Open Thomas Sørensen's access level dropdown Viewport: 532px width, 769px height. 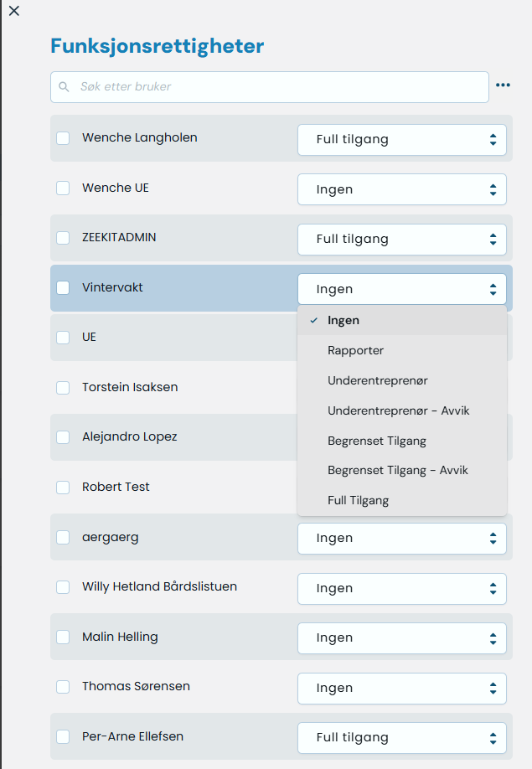(402, 688)
